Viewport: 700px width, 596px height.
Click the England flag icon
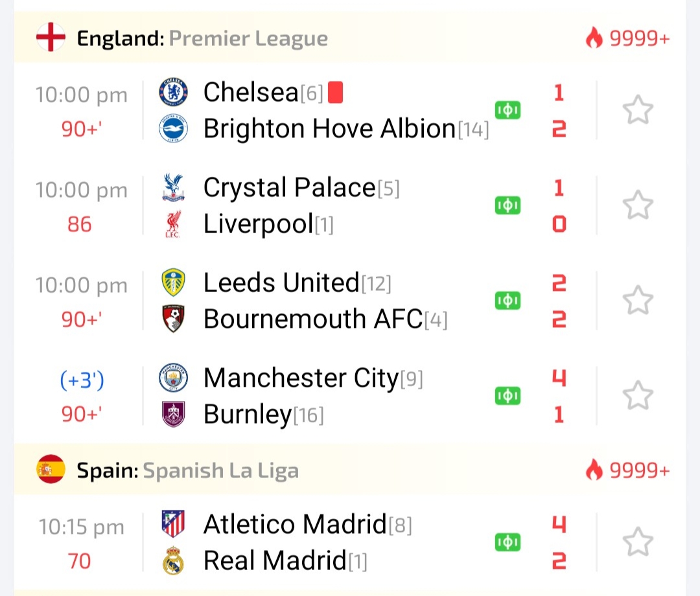tap(51, 38)
